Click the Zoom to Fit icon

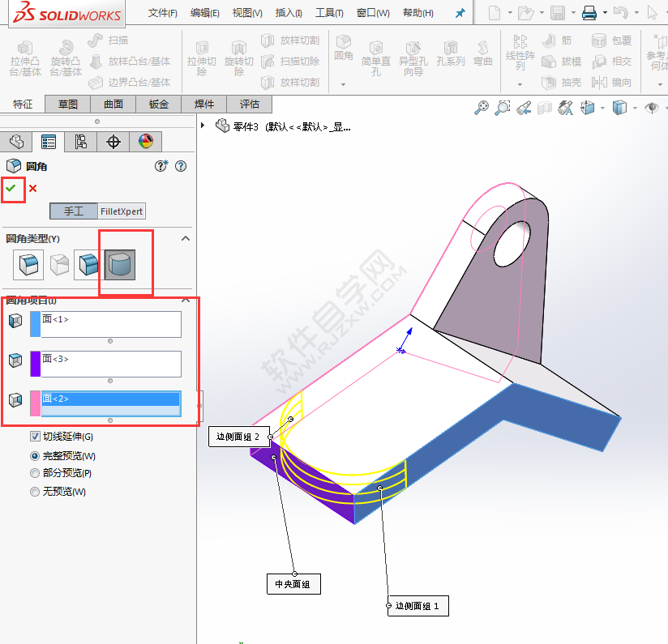pos(482,108)
